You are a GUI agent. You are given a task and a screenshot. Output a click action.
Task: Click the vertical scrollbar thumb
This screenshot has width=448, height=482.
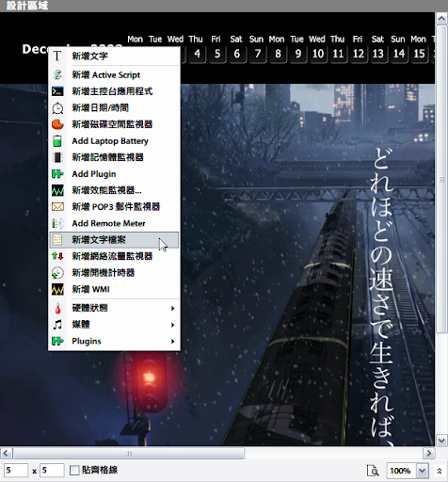441,180
